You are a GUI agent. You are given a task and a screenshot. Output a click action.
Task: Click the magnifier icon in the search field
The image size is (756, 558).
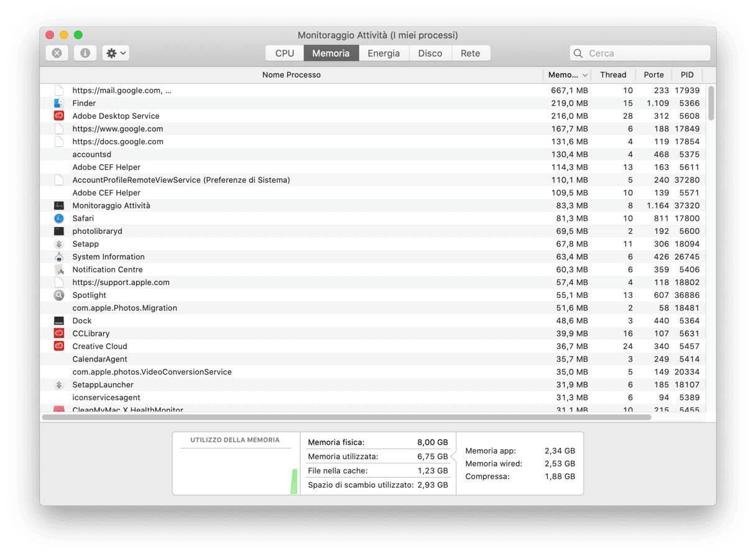coord(578,53)
